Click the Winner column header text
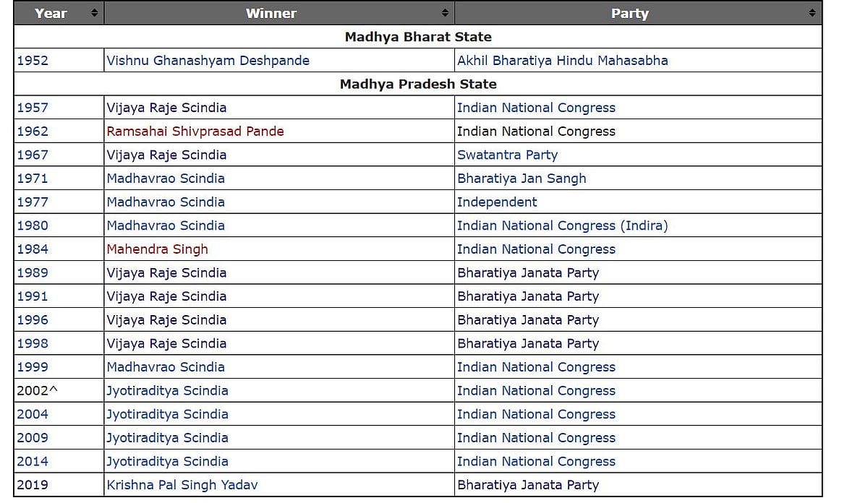This screenshot has width=868, height=503. 271,13
